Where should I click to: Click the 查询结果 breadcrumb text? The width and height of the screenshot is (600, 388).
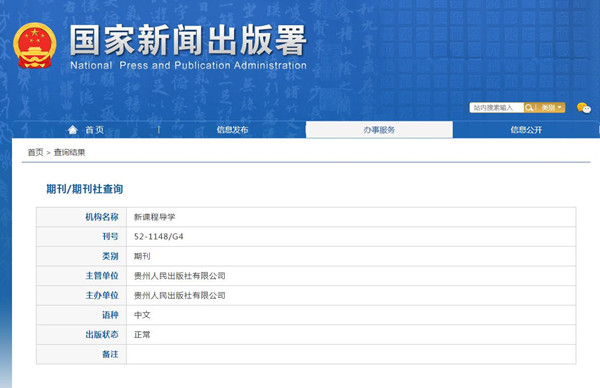(x=69, y=152)
